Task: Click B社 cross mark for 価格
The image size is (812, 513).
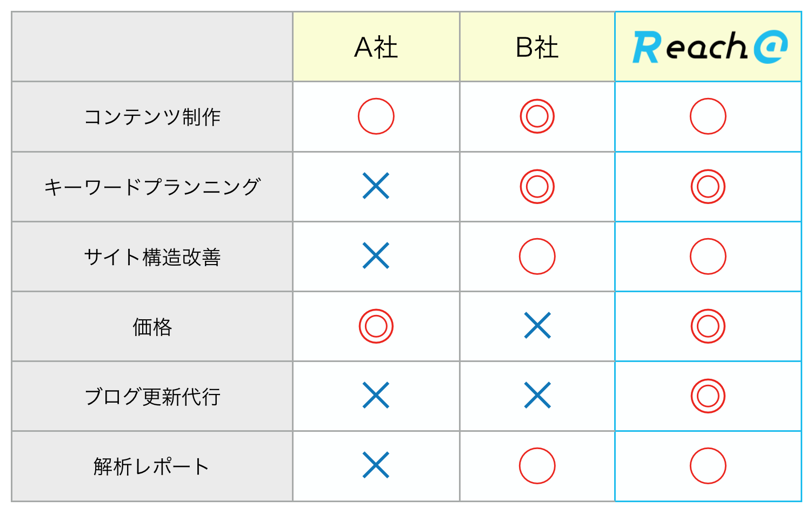Action: (x=538, y=326)
